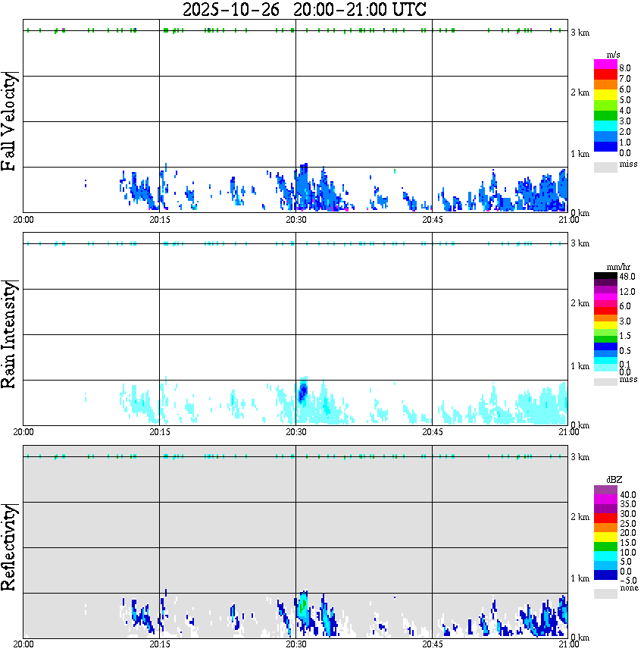
Task: Click the 20.0 value in dBZ legend
Action: pos(628,533)
